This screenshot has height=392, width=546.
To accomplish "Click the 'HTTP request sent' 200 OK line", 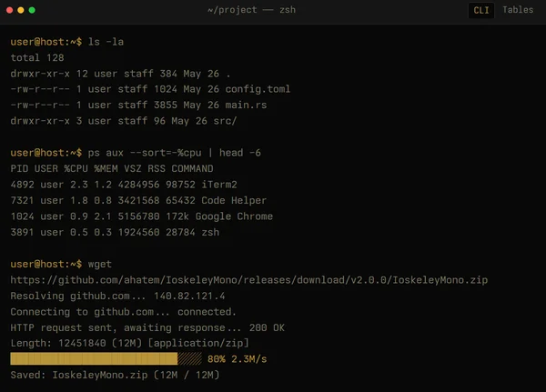I will pyautogui.click(x=147, y=327).
